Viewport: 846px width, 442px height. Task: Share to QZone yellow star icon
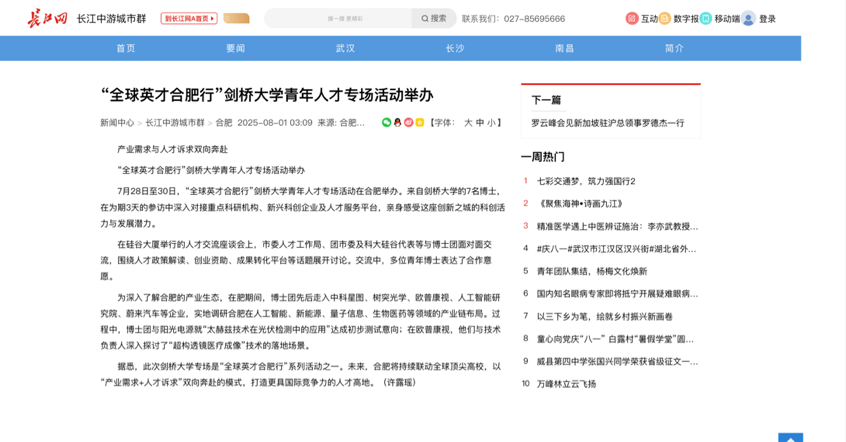point(420,123)
